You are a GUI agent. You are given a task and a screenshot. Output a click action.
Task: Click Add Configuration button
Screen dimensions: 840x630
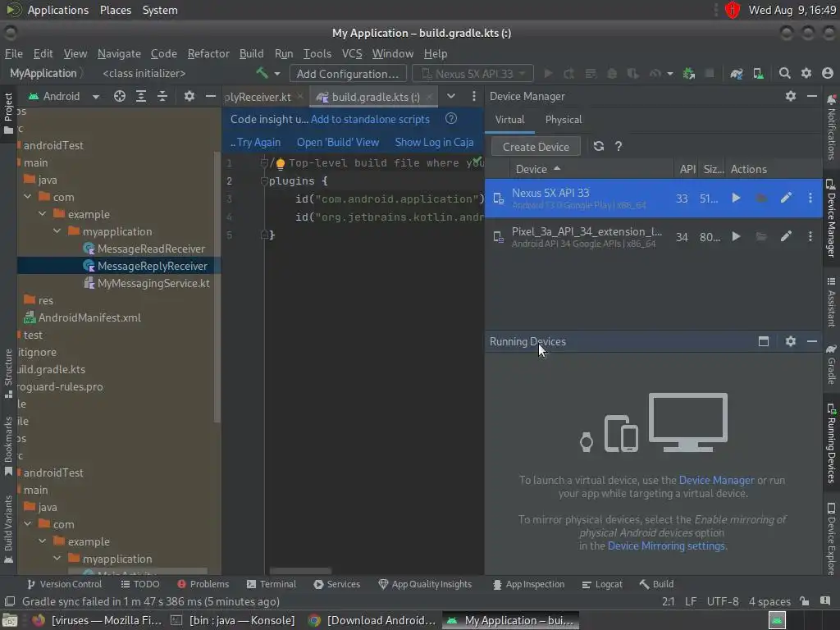[348, 73]
